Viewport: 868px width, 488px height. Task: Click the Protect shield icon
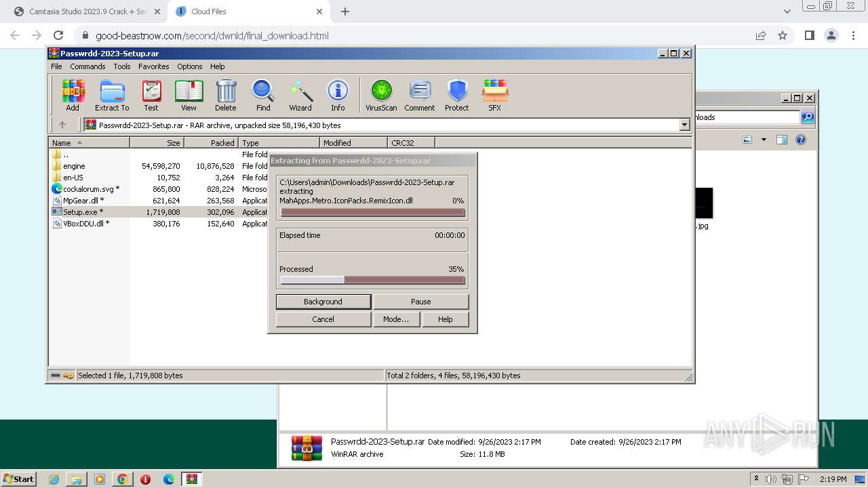point(457,95)
